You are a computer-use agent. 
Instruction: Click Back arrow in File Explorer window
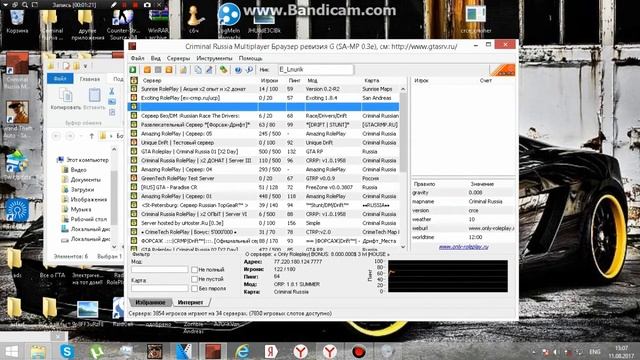(57, 136)
